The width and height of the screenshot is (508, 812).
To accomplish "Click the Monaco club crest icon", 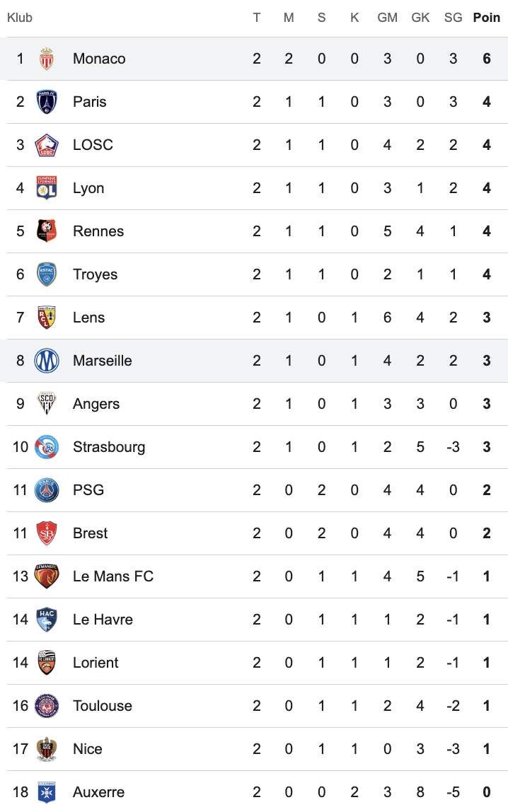I will 47,59.
